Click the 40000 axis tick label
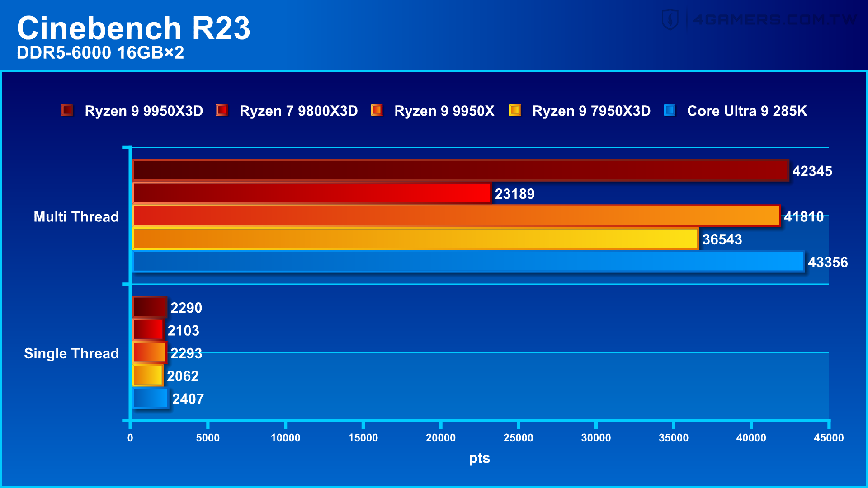This screenshot has width=868, height=488. [x=751, y=438]
